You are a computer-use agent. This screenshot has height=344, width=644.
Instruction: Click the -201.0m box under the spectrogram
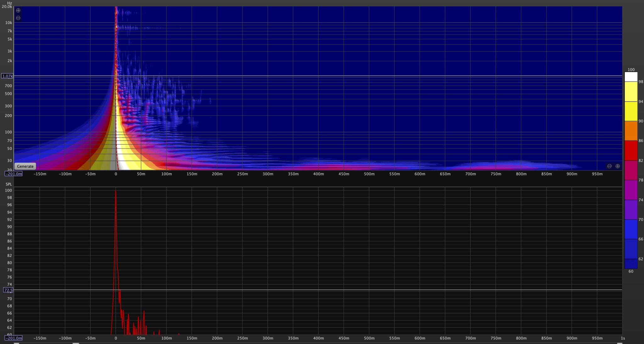[x=14, y=174]
